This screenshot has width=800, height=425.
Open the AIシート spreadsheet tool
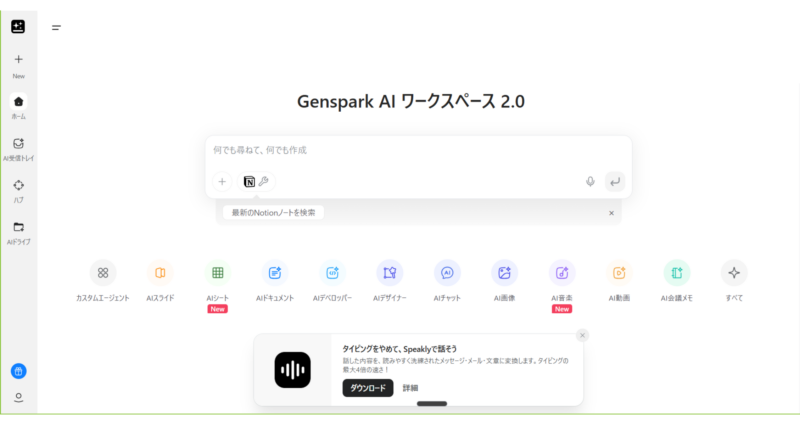point(217,273)
